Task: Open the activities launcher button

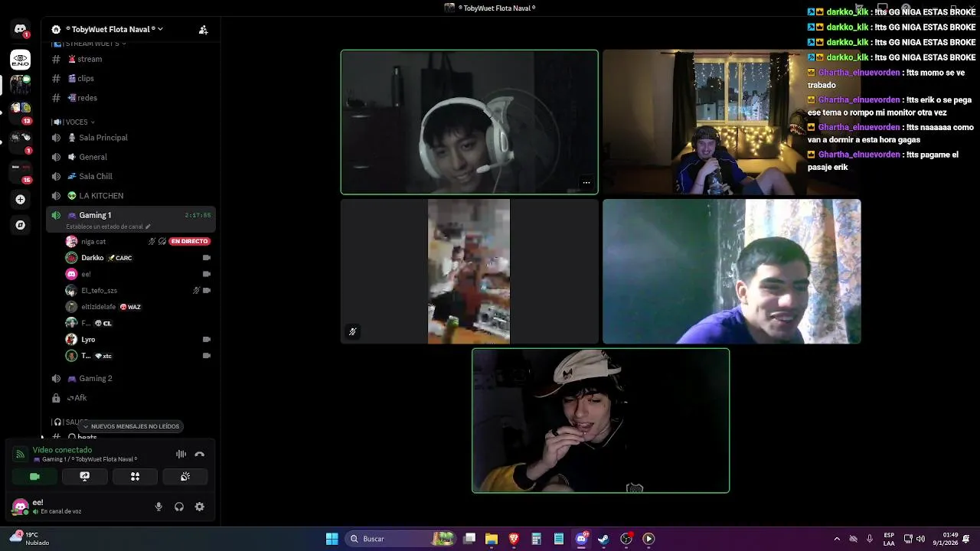Action: pos(135,477)
